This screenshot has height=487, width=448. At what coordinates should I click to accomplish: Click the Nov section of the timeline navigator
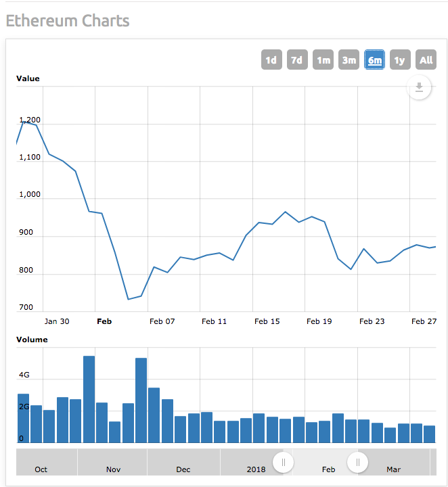click(112, 462)
